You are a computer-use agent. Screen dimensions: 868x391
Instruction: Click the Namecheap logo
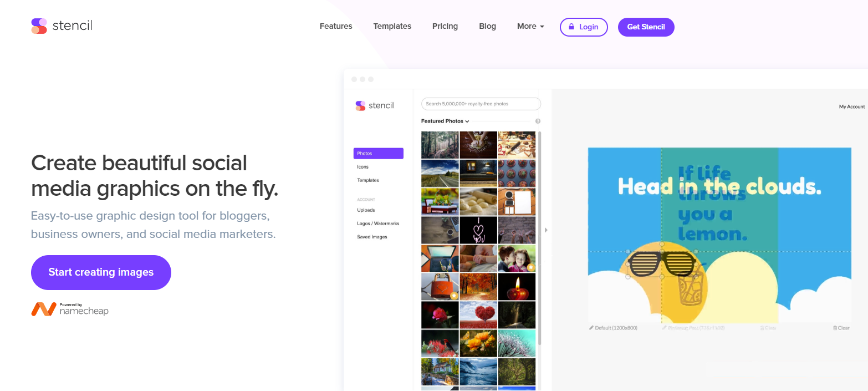(x=70, y=309)
